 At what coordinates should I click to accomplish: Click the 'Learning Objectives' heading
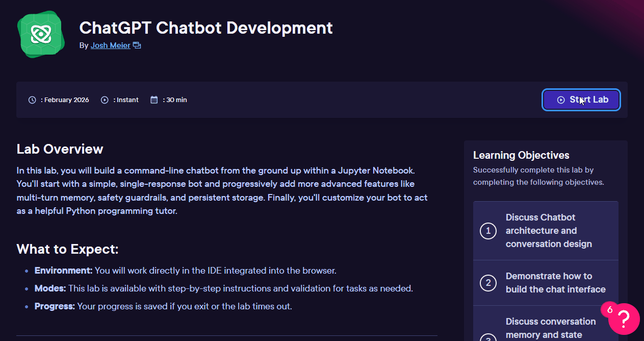click(x=521, y=155)
